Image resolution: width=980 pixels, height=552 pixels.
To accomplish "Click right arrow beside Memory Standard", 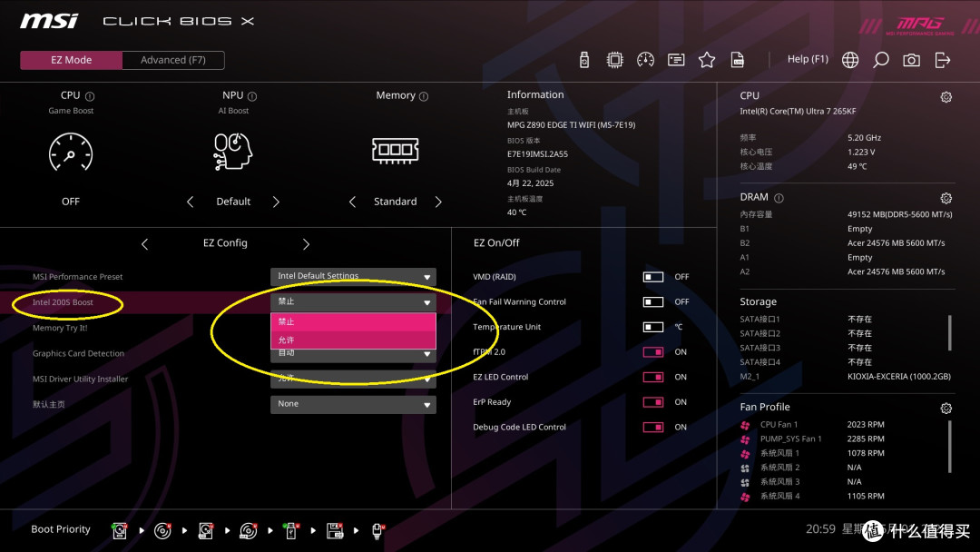I will point(438,202).
